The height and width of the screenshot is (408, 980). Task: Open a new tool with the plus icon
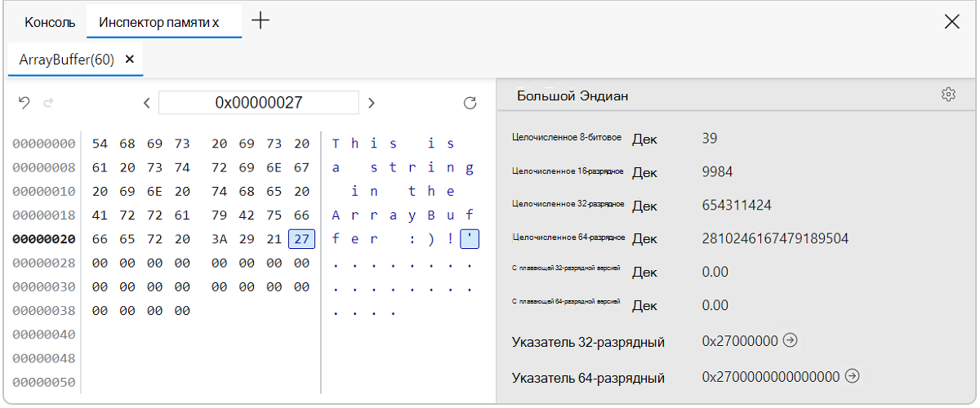261,21
